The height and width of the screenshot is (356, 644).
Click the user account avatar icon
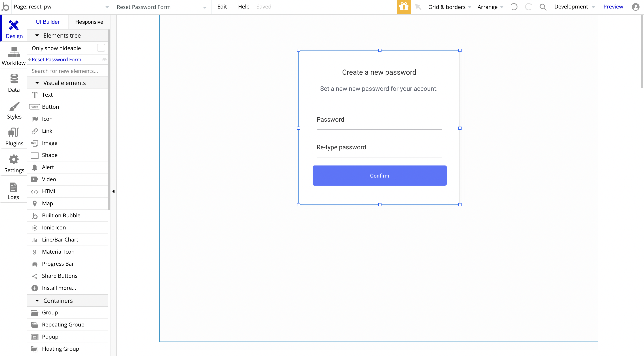pos(636,7)
